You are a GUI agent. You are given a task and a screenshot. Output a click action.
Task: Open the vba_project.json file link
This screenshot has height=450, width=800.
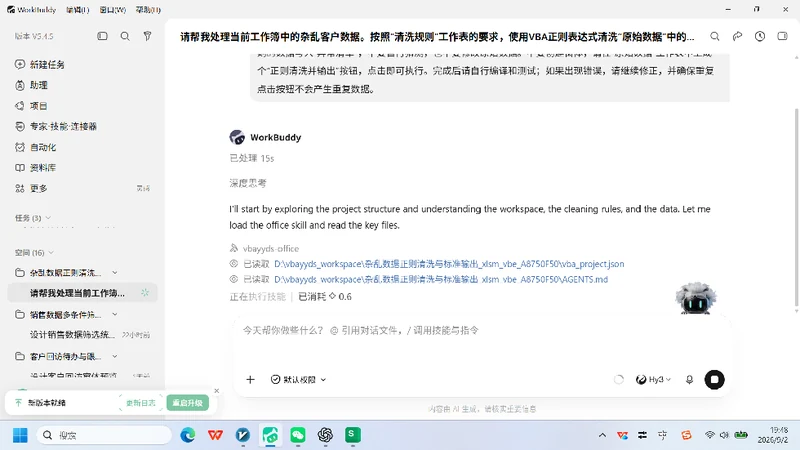[x=449, y=264]
